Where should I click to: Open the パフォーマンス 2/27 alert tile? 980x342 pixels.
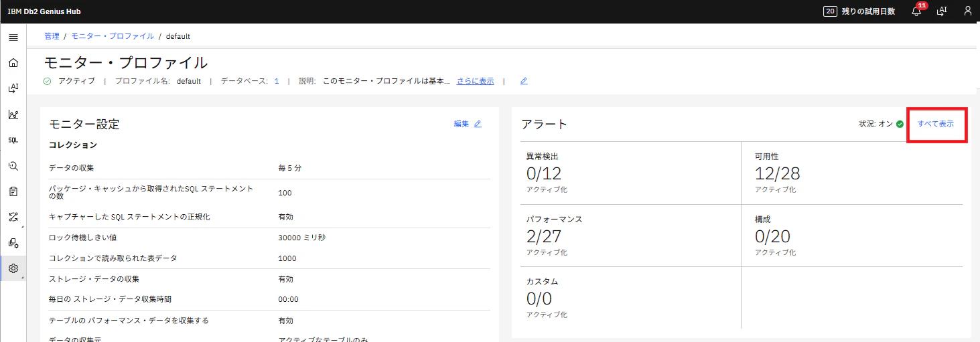[x=631, y=236]
